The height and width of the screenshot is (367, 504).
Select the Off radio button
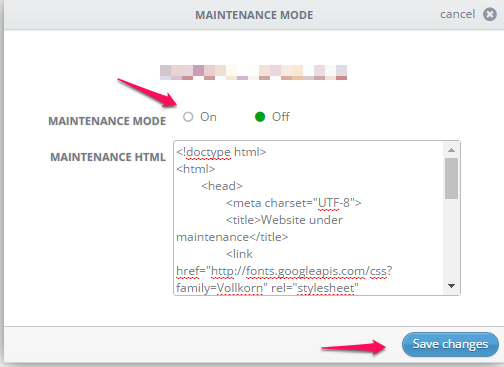pyautogui.click(x=260, y=117)
